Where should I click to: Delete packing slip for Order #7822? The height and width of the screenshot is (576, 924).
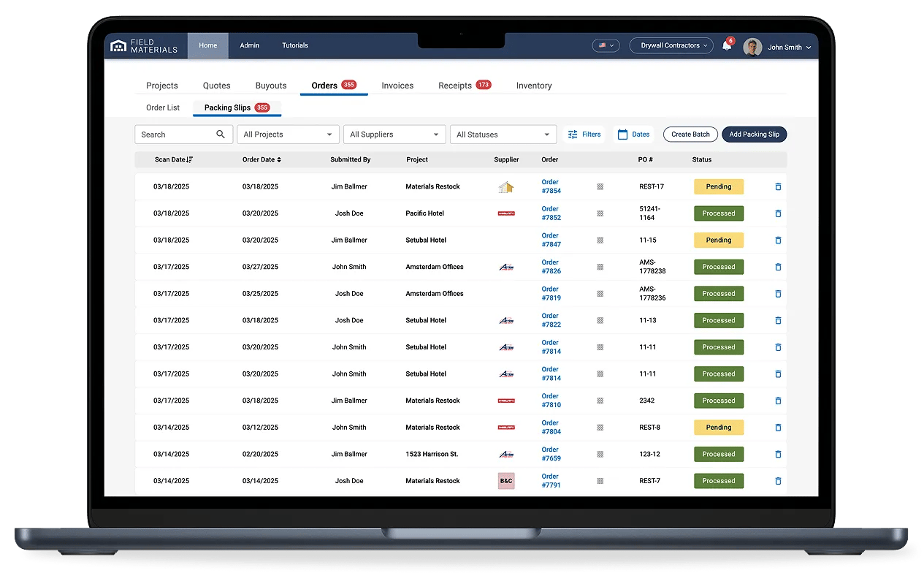pyautogui.click(x=778, y=320)
